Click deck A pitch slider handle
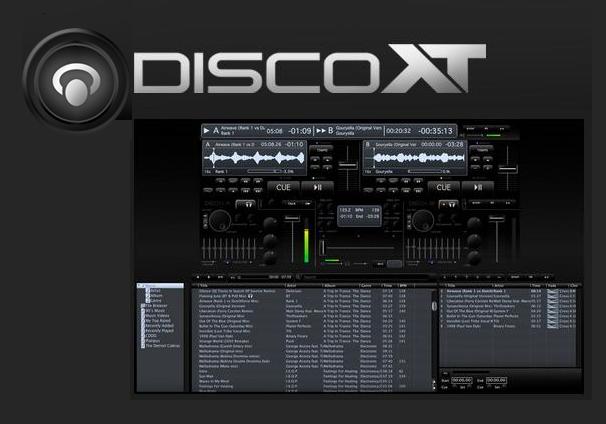The image size is (606, 424). click(348, 165)
